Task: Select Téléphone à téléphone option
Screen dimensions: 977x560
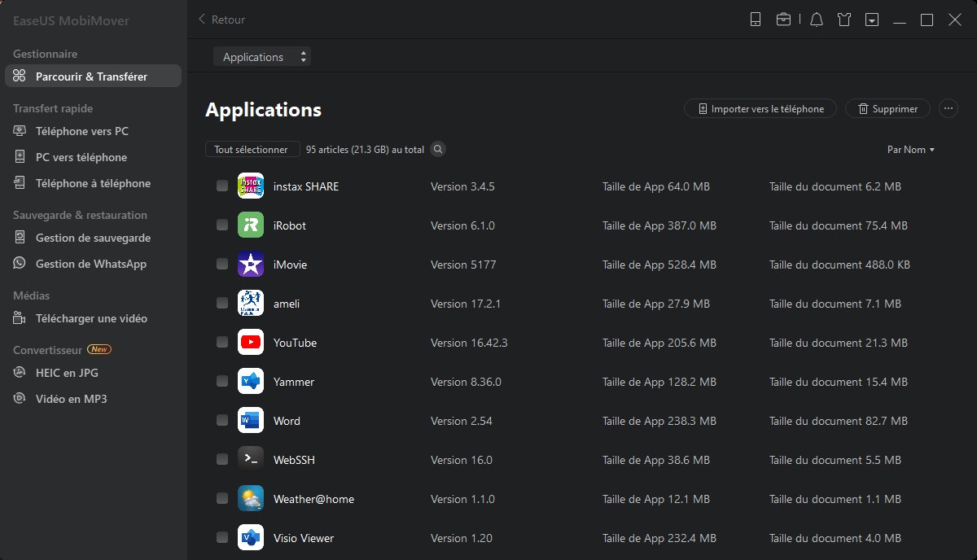Action: pyautogui.click(x=93, y=183)
